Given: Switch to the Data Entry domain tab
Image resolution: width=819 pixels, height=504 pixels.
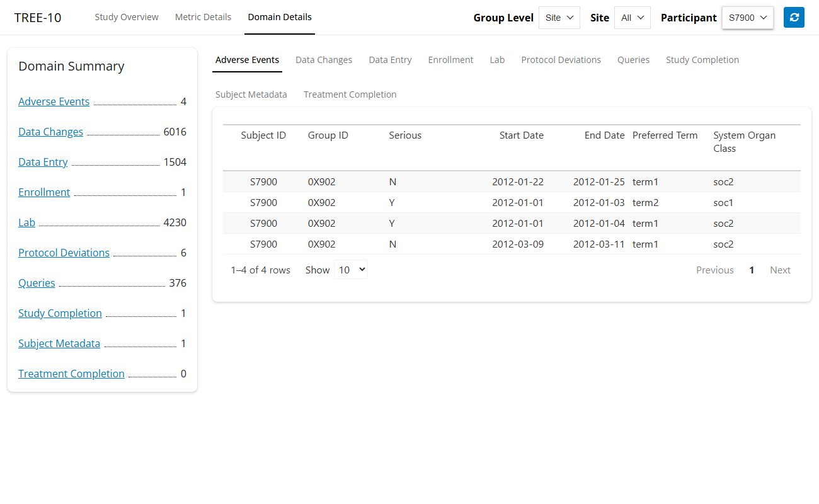Looking at the screenshot, I should (x=390, y=60).
